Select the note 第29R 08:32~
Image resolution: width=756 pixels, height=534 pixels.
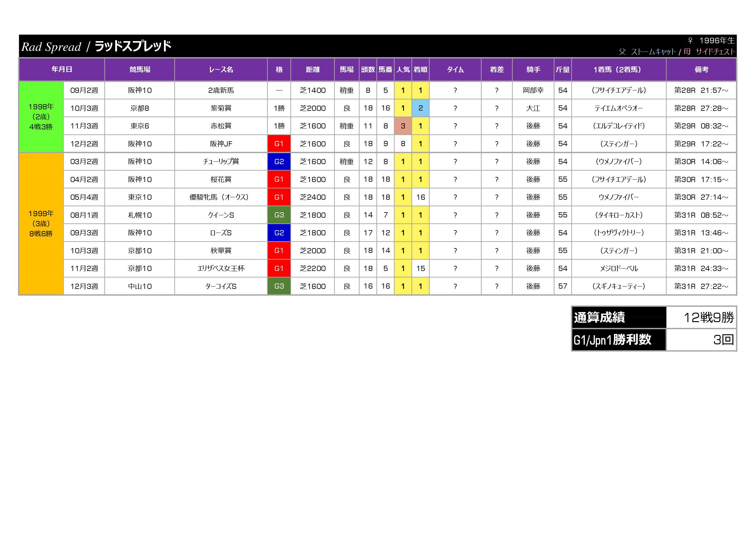pos(701,126)
